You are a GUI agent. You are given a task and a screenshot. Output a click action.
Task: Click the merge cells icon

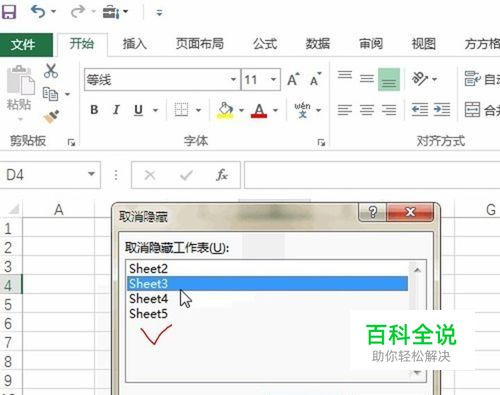point(473,110)
